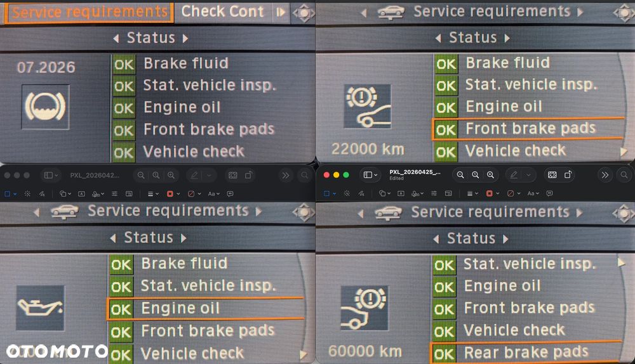Zoom in using the Edited window's magnifier plus
The height and width of the screenshot is (364, 635).
(x=490, y=175)
